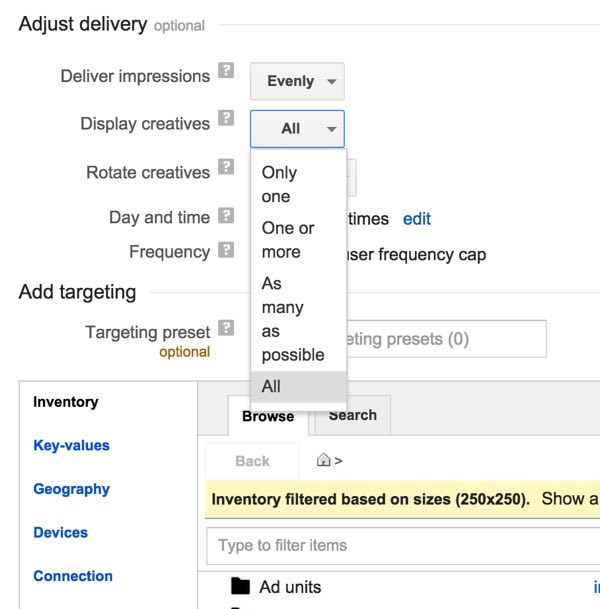This screenshot has height=609, width=600.
Task: Click the Back button
Action: (252, 461)
